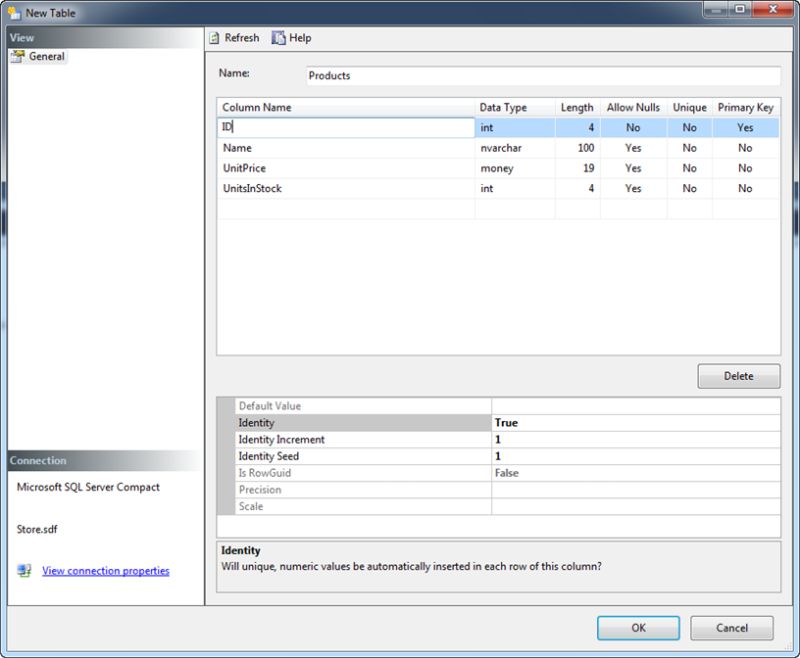Click the General page icon in View panel
800x658 pixels.
coord(18,57)
